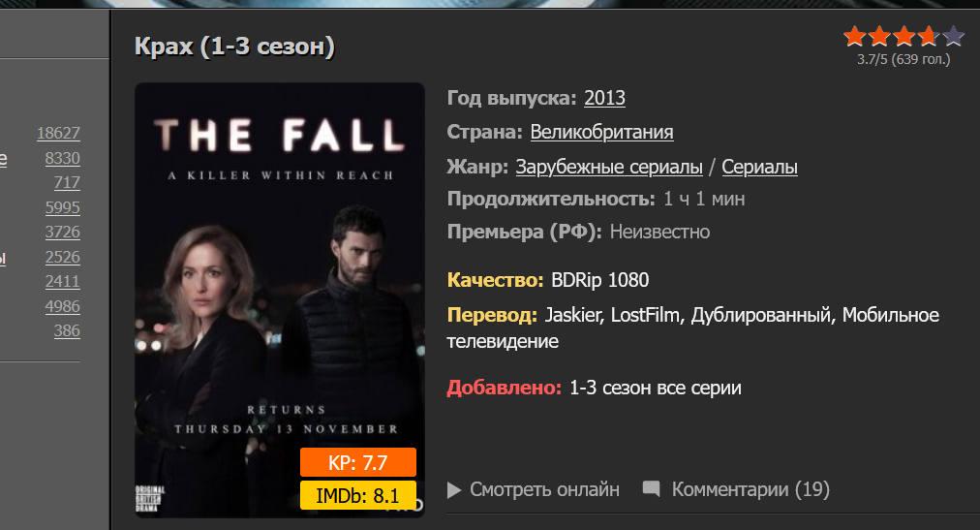Click the comment bubble icon before Комментарии
This screenshot has height=530, width=980.
[652, 488]
